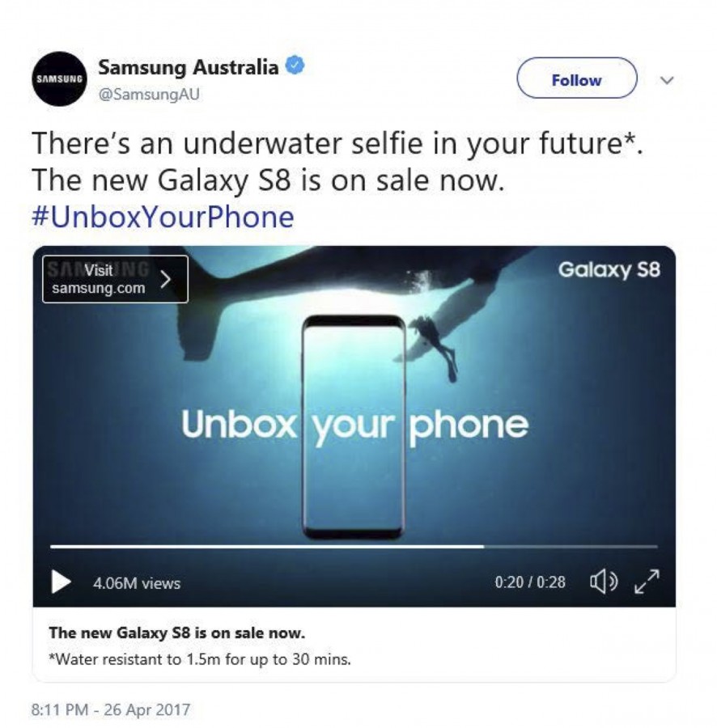Viewport: 717px width, 728px height.
Task: Click the verified badge next to Samsung Australia
Action: point(295,66)
